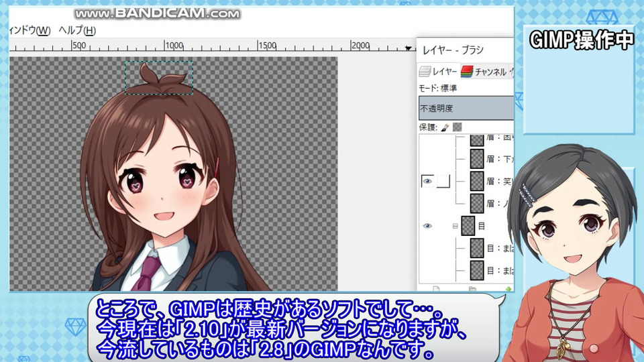This screenshot has width=644, height=362.
Task: Click the horizontal ruler at 1000 mark
Action: point(174,46)
